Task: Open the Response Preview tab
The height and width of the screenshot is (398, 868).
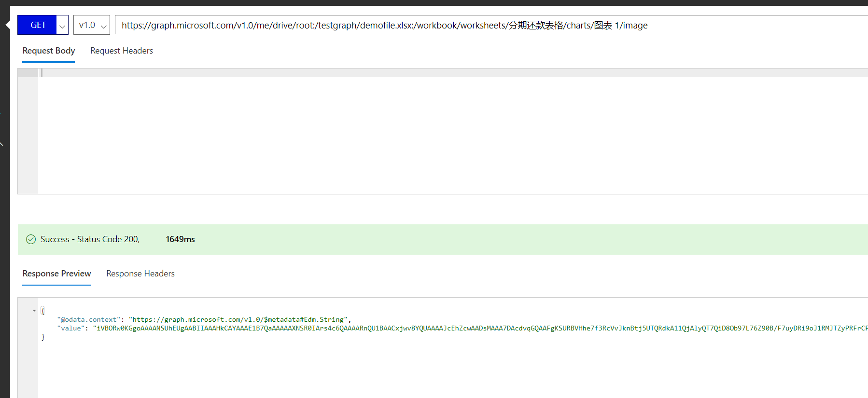Action: (56, 274)
